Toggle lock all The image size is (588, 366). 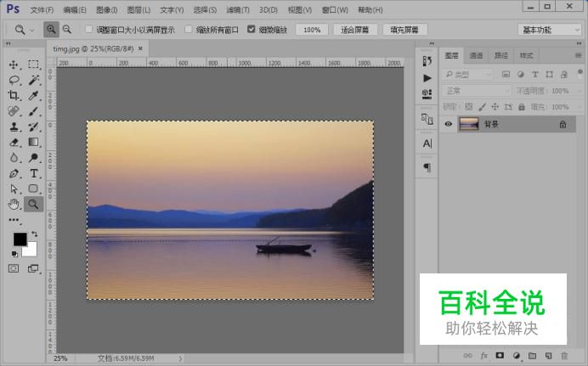coord(522,107)
